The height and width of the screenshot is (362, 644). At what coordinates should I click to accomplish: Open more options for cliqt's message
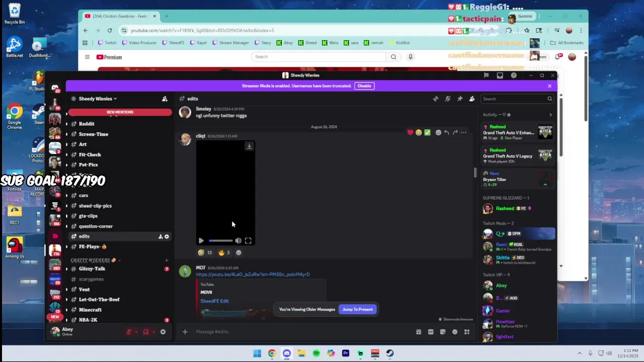pos(463,133)
